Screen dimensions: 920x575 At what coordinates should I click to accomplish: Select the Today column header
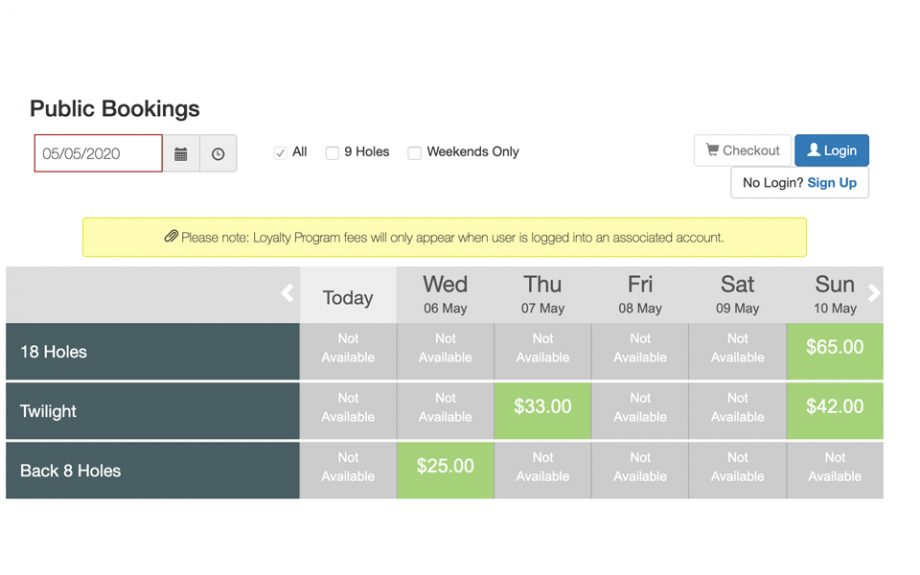[348, 297]
